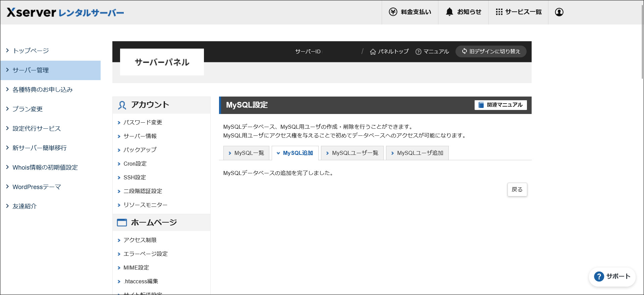Select the MySQL追加 tab
This screenshot has width=644, height=295.
click(295, 153)
